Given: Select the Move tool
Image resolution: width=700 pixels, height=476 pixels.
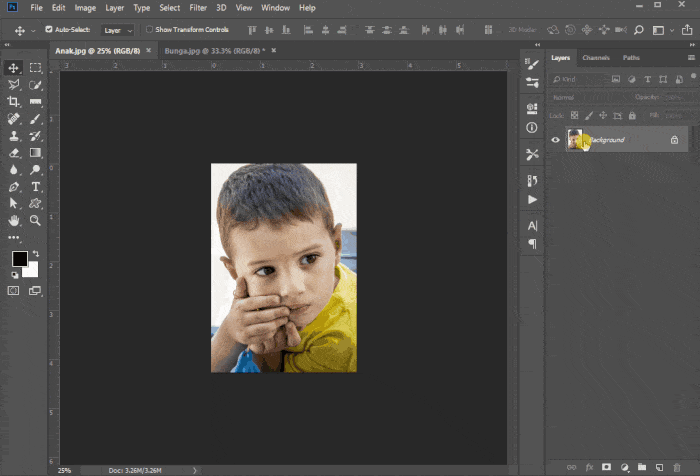Looking at the screenshot, I should 13,68.
